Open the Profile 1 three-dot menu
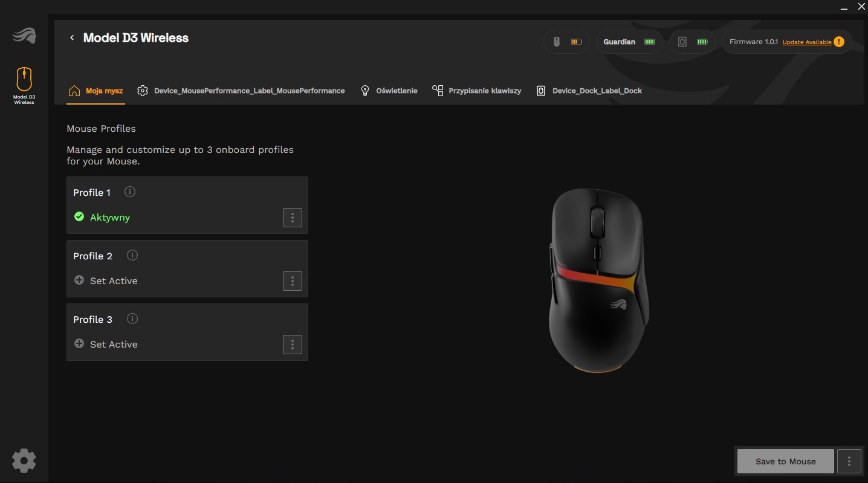868x483 pixels. tap(293, 218)
